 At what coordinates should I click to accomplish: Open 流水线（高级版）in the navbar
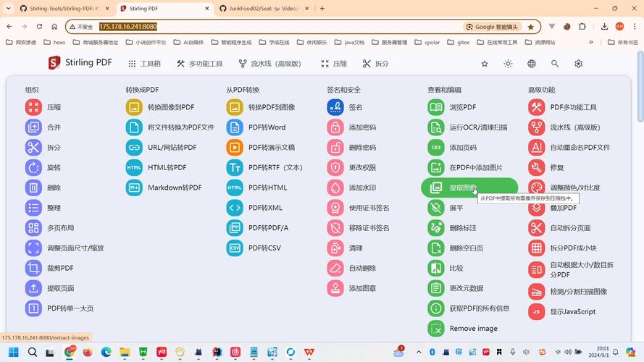(269, 64)
